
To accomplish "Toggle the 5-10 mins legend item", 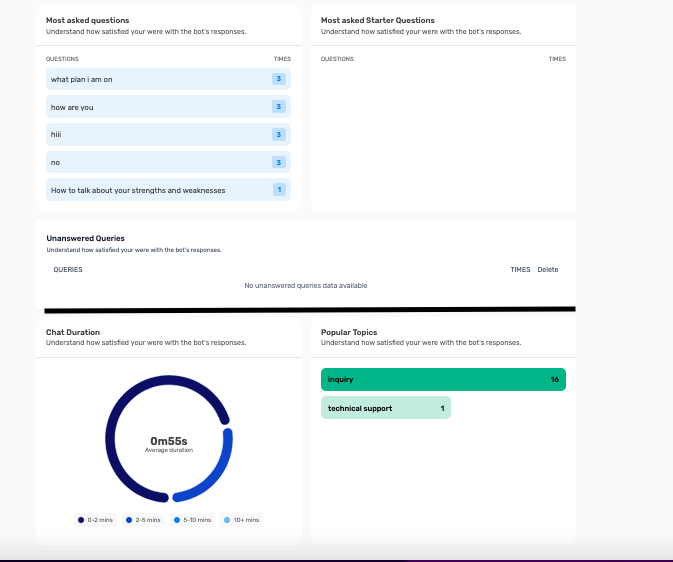I will click(192, 520).
